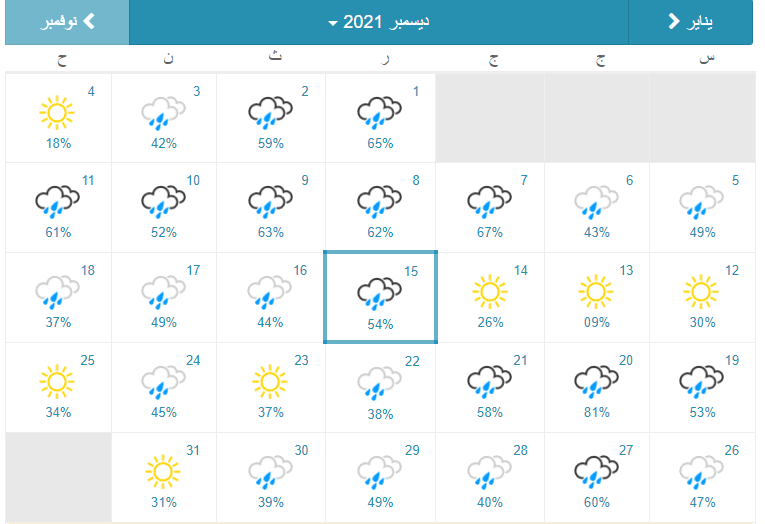
Task: Click the rain cloud icon on December 1
Action: [379, 112]
